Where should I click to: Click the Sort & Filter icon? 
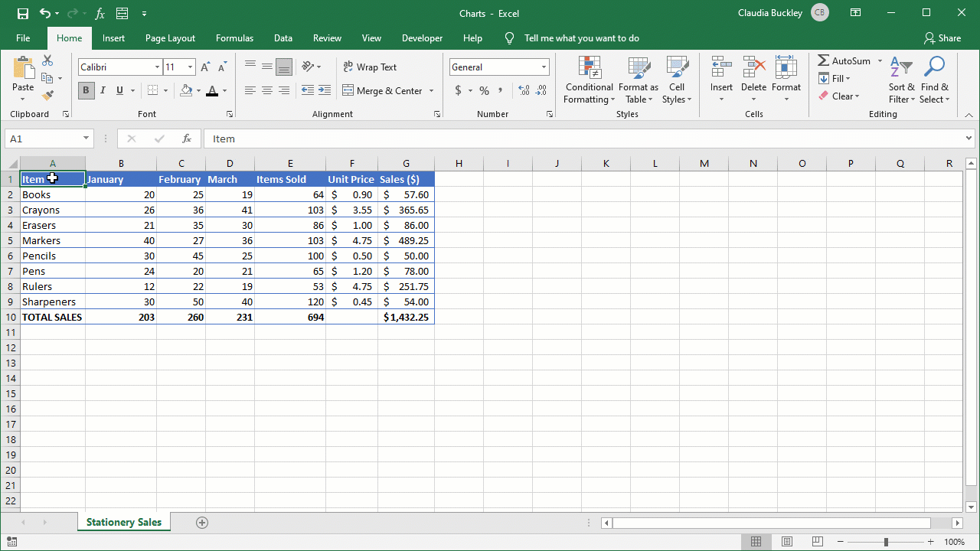pos(901,80)
